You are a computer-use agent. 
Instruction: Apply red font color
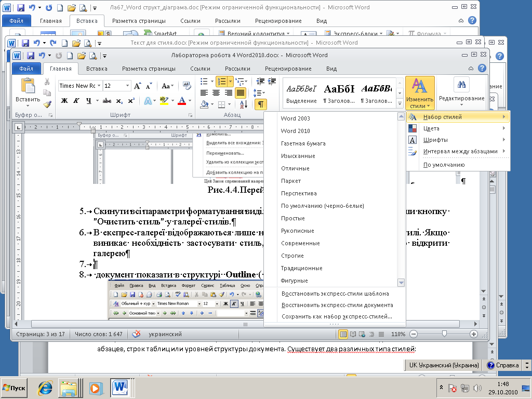(182, 101)
